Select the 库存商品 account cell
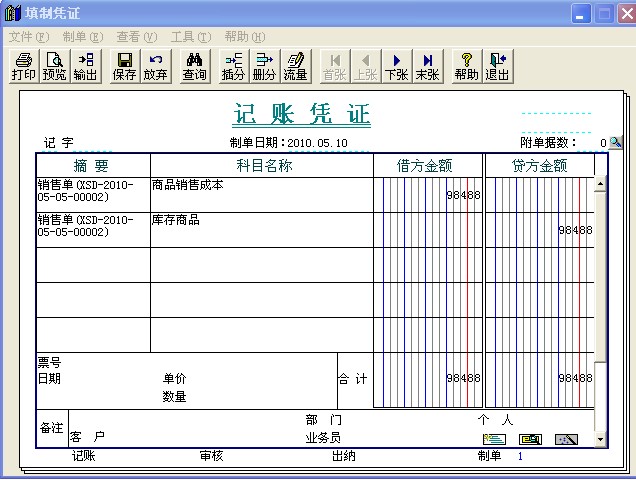636x480 pixels. point(262,230)
